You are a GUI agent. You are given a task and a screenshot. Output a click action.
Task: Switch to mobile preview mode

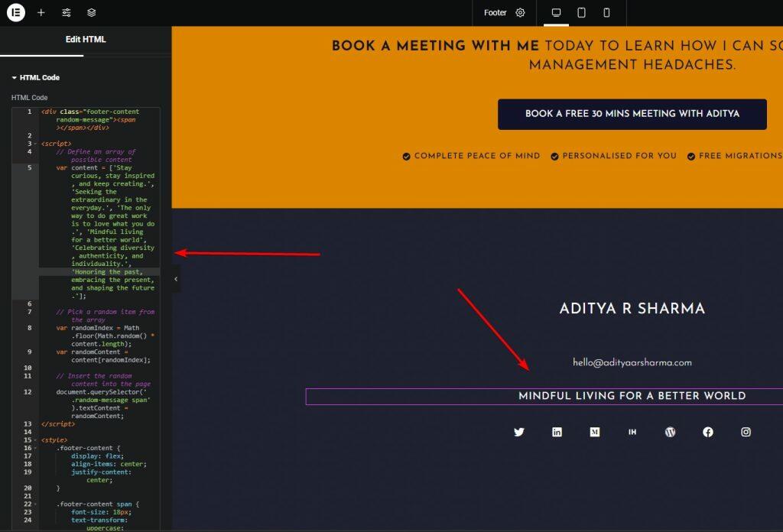(x=606, y=12)
